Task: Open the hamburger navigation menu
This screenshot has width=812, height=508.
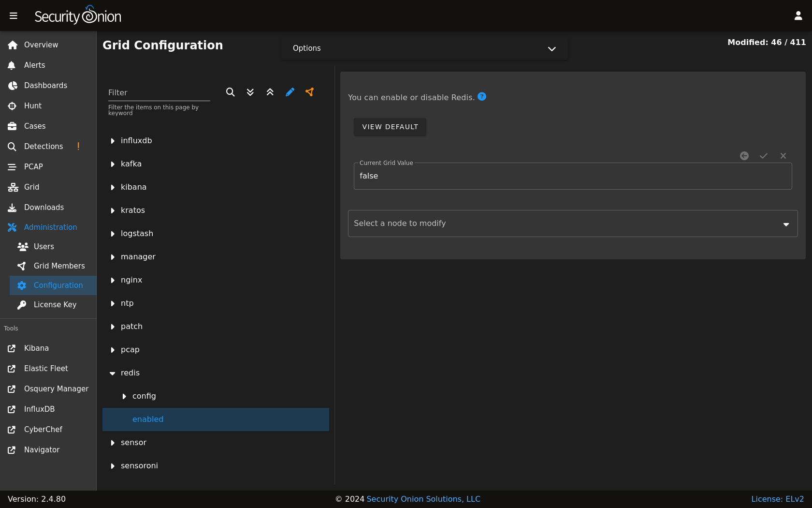Action: click(14, 16)
